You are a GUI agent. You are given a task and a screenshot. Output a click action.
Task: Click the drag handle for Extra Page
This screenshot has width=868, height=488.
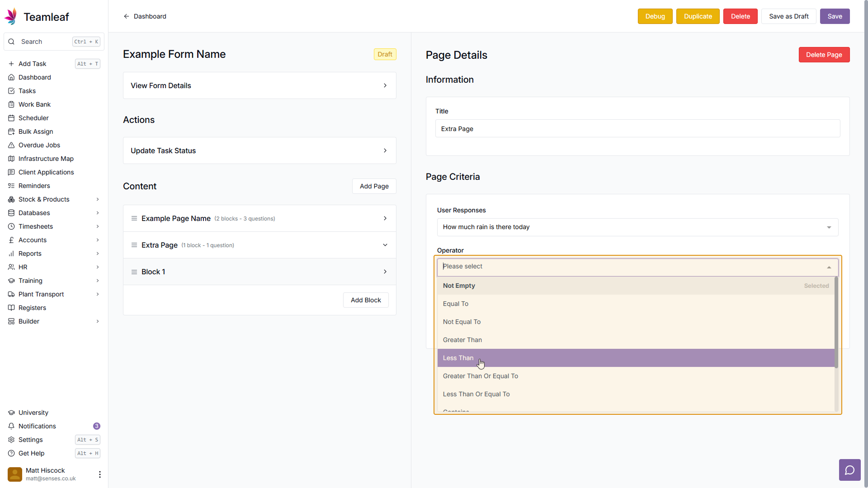(x=134, y=245)
